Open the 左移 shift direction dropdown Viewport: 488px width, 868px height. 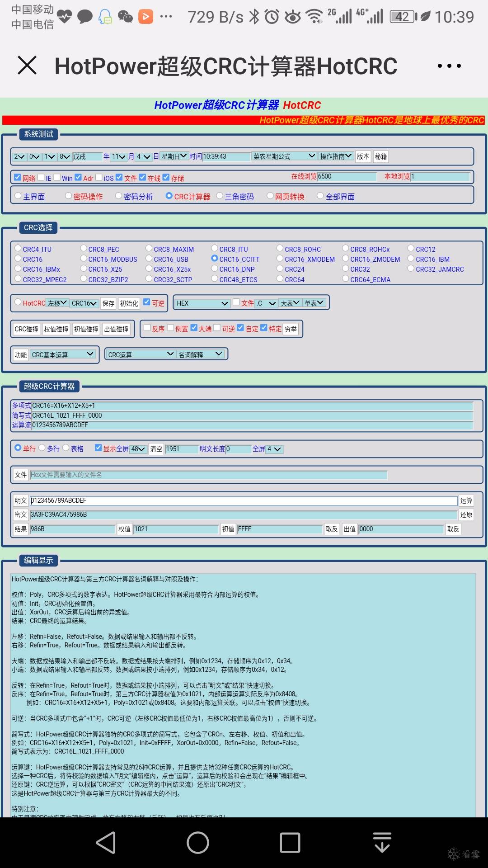[57, 303]
